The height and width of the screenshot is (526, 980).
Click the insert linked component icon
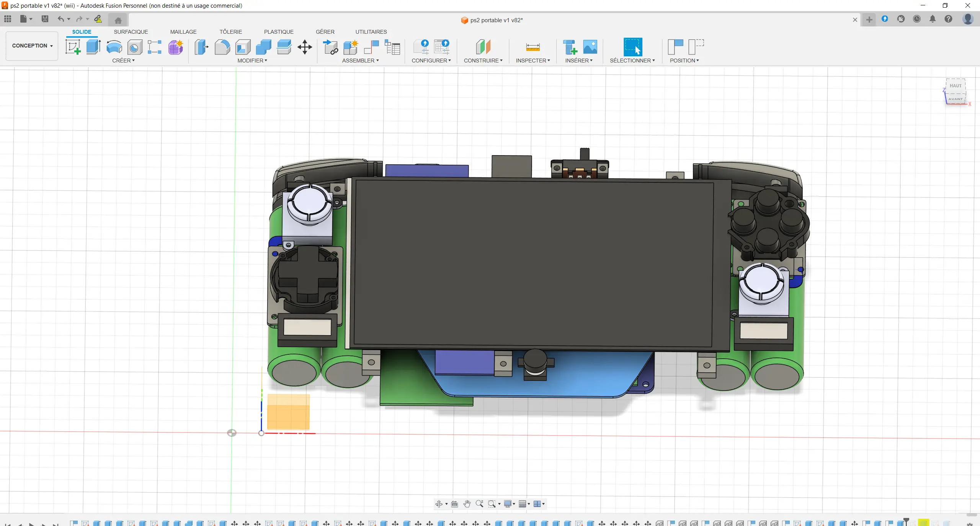[x=330, y=47]
